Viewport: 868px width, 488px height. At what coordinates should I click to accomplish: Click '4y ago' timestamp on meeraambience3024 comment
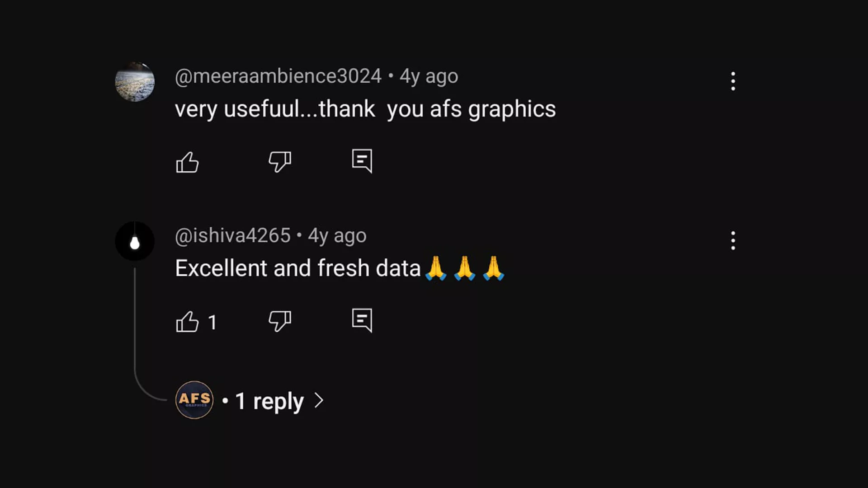tap(429, 76)
